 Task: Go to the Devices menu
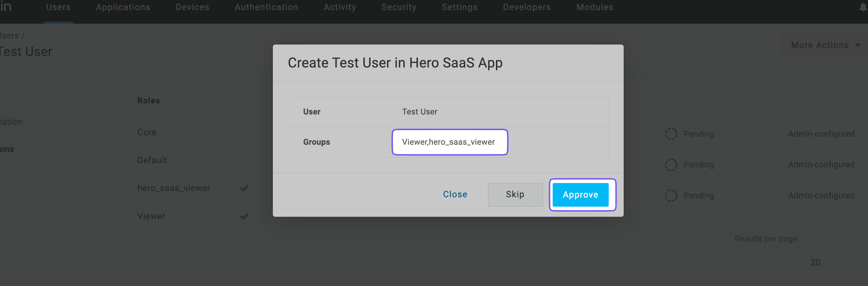pyautogui.click(x=192, y=7)
